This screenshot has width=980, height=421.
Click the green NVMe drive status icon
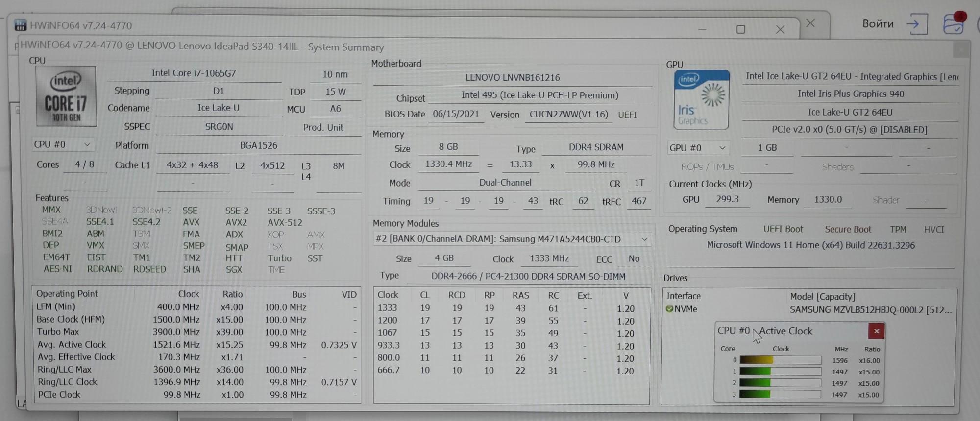click(x=669, y=309)
